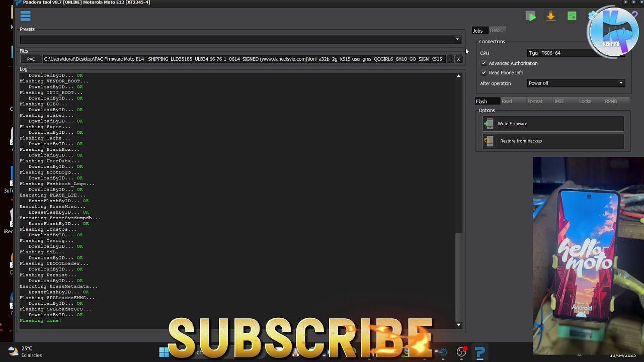Browse for PAC file with the ... button
This screenshot has height=362, width=644.
point(449,59)
